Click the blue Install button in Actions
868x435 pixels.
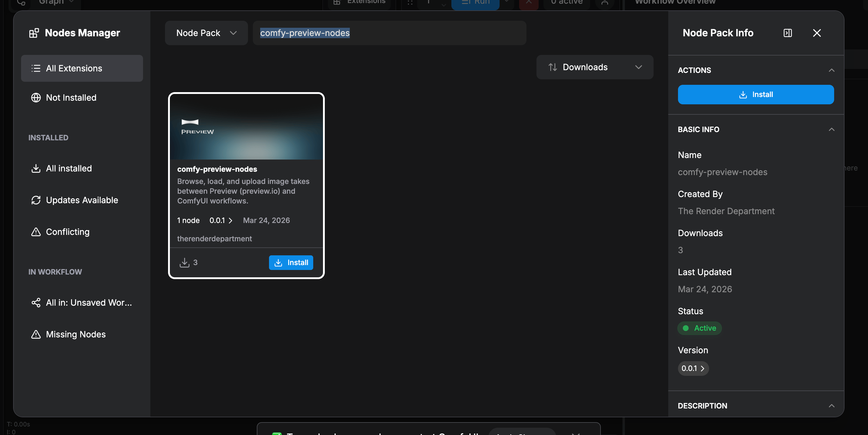[755, 95]
